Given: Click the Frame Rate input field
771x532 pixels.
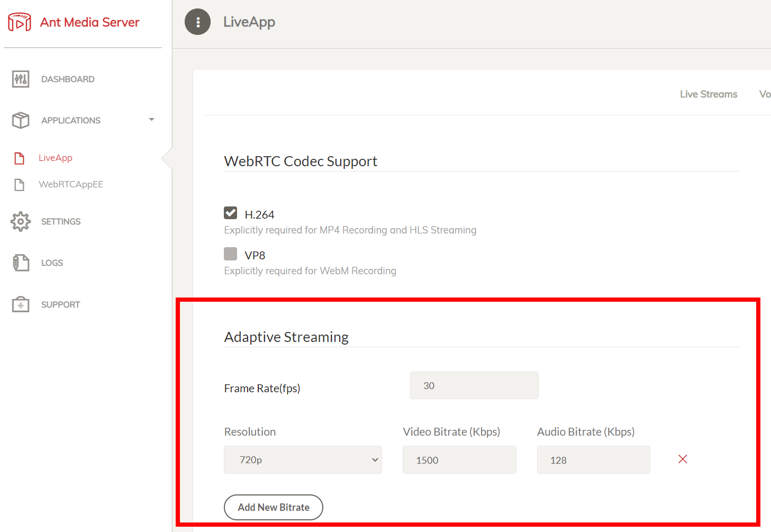Looking at the screenshot, I should (474, 385).
